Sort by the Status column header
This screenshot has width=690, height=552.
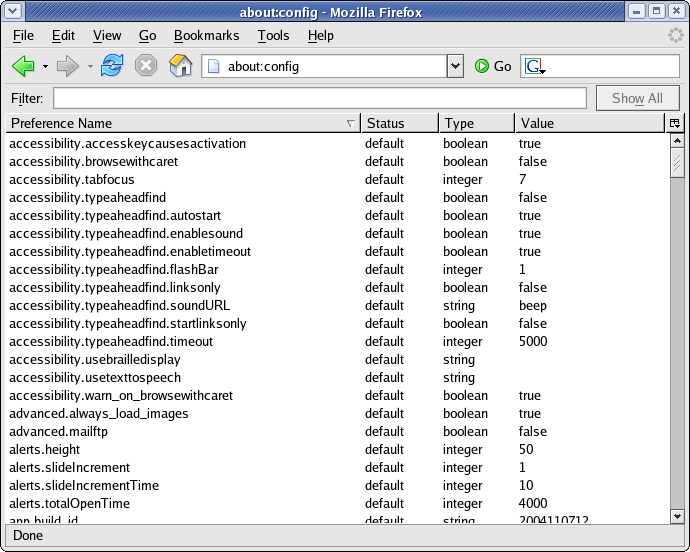(x=398, y=123)
